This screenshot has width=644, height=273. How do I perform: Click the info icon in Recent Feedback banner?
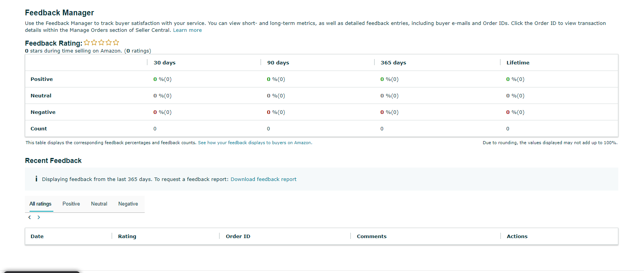[36, 179]
